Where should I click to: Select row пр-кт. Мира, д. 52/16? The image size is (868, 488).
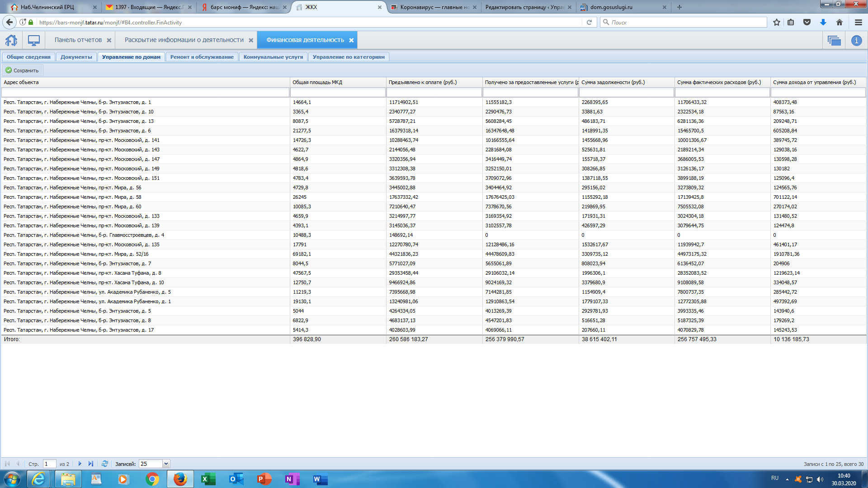point(434,254)
